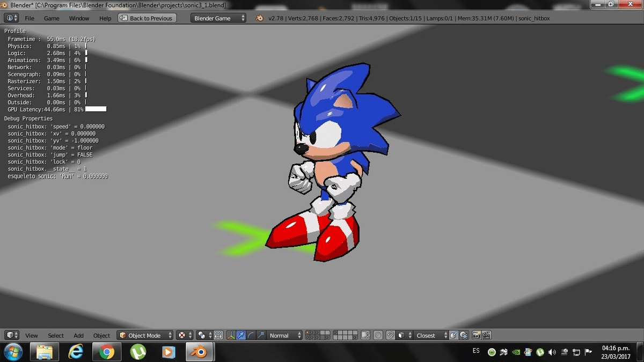Open uTorrent from the taskbar
This screenshot has width=644, height=362.
tap(137, 352)
